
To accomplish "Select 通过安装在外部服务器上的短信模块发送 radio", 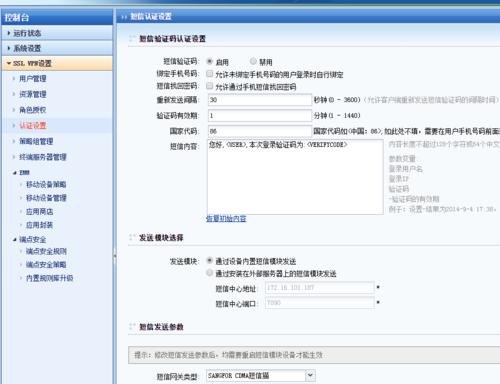I will 210,273.
